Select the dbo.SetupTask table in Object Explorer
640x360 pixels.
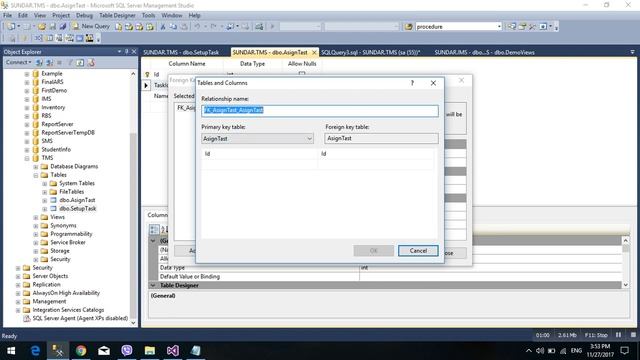click(x=78, y=209)
